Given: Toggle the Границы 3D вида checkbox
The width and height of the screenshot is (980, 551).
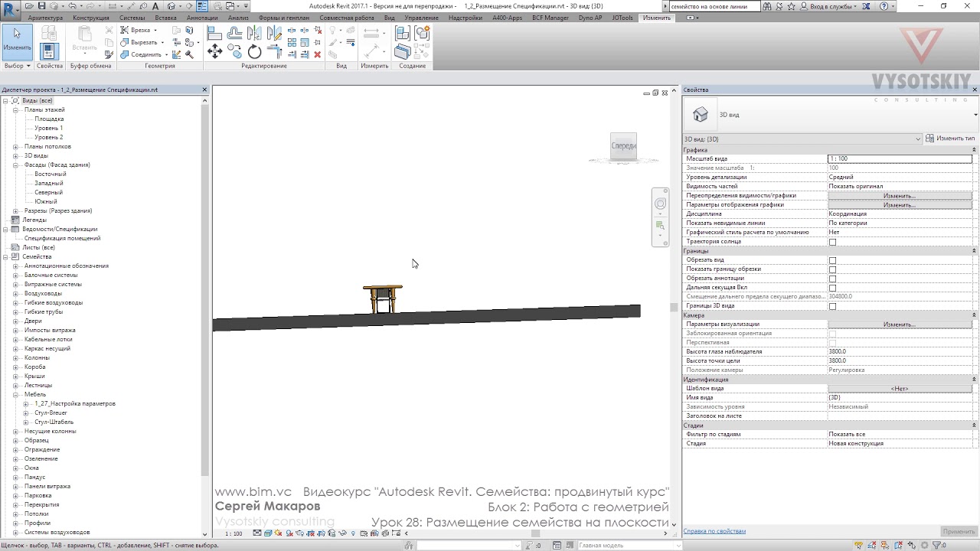Looking at the screenshot, I should [x=832, y=306].
